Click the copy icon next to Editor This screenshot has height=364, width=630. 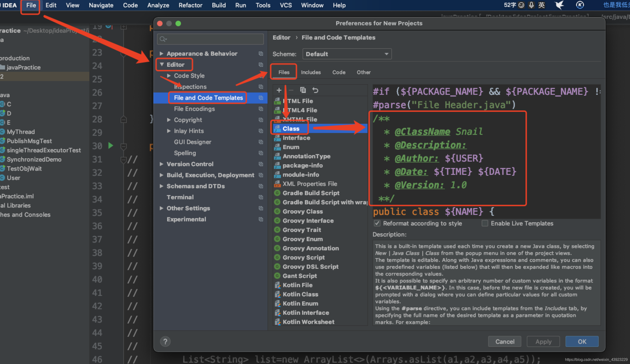pyautogui.click(x=261, y=65)
